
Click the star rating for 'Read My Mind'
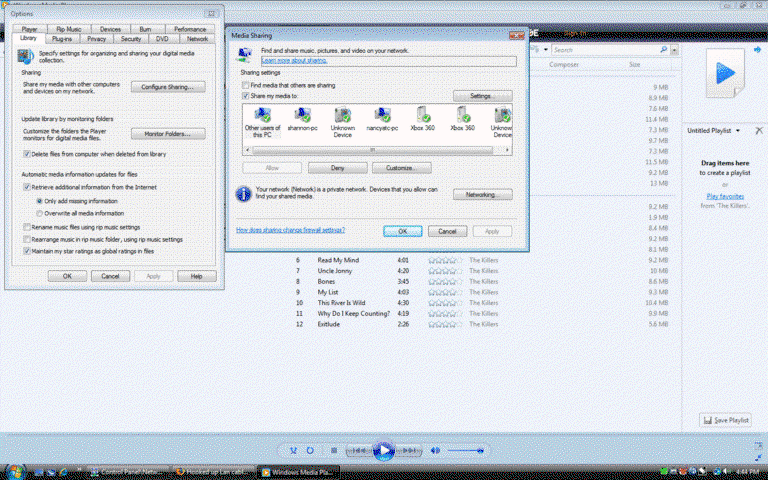pos(445,260)
